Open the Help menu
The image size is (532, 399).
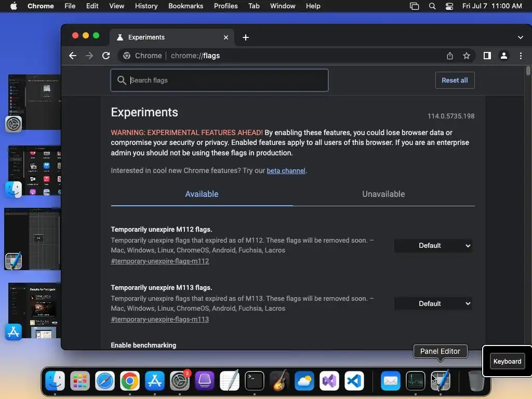[313, 6]
